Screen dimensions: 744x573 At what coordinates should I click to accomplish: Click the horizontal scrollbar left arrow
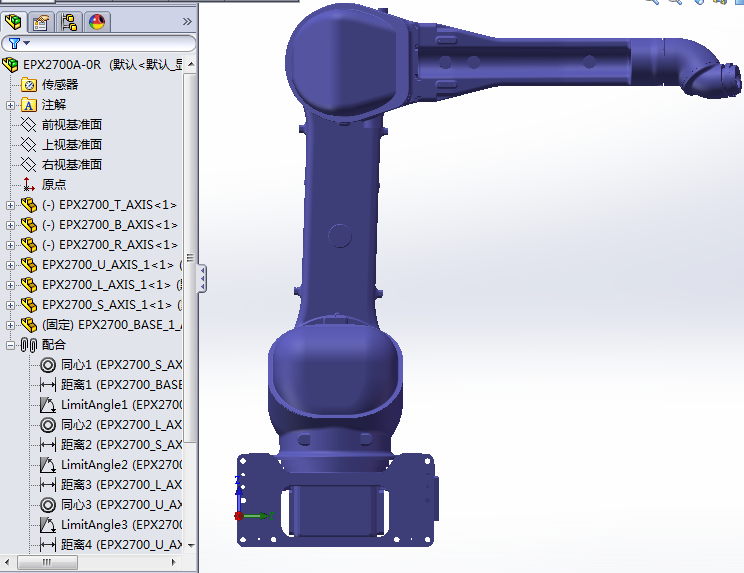7,563
